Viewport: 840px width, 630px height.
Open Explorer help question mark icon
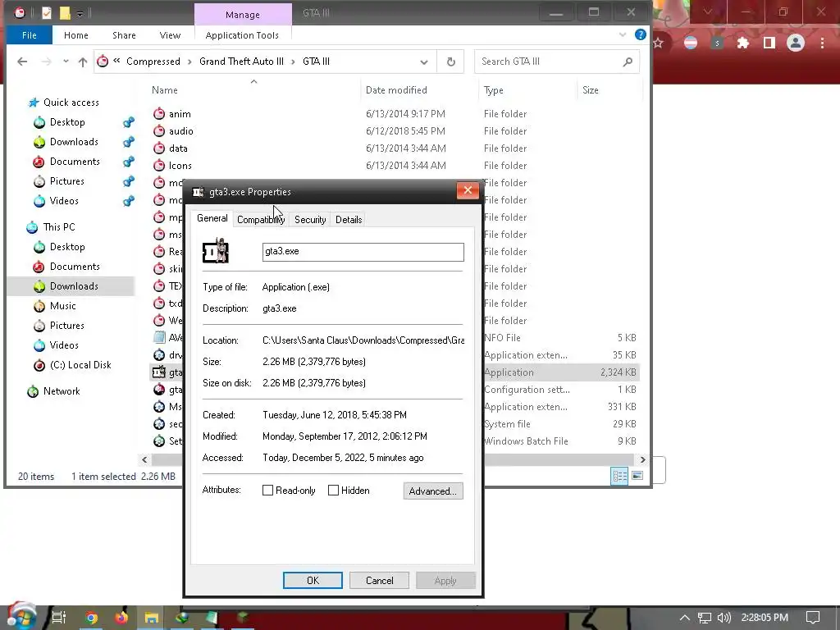(640, 34)
